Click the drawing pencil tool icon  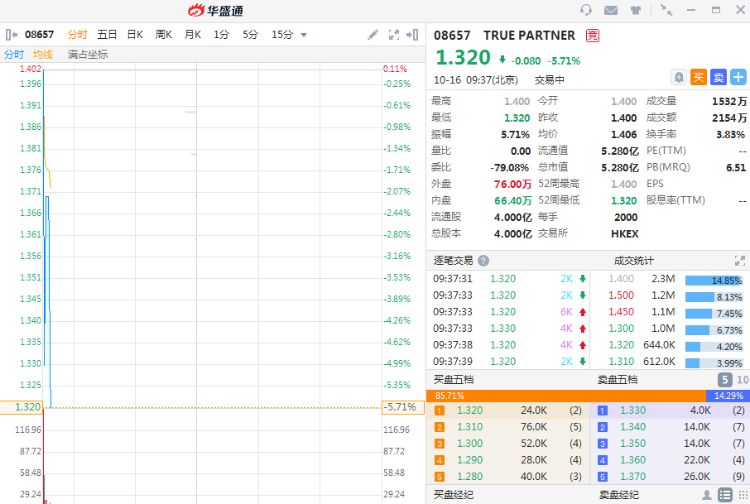pos(373,35)
